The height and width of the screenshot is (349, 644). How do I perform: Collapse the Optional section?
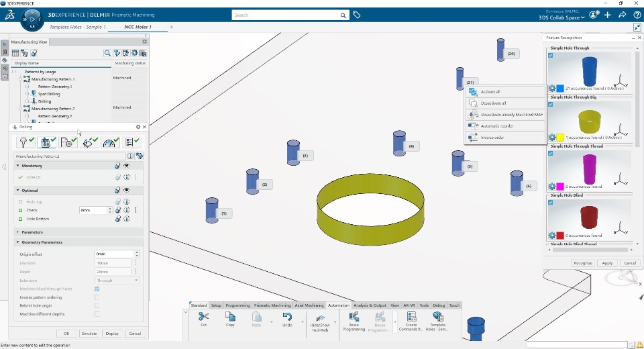[17, 191]
